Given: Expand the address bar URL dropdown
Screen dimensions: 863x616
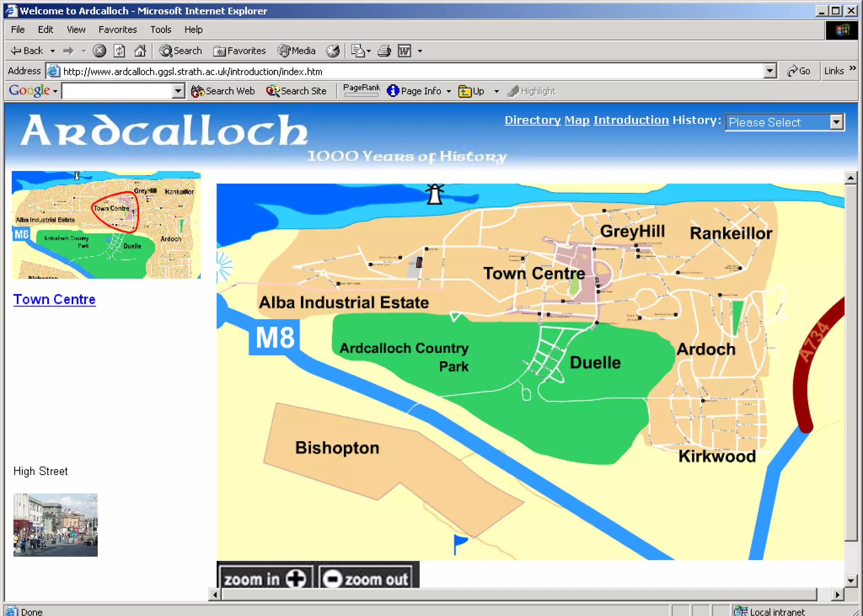Looking at the screenshot, I should coord(770,71).
